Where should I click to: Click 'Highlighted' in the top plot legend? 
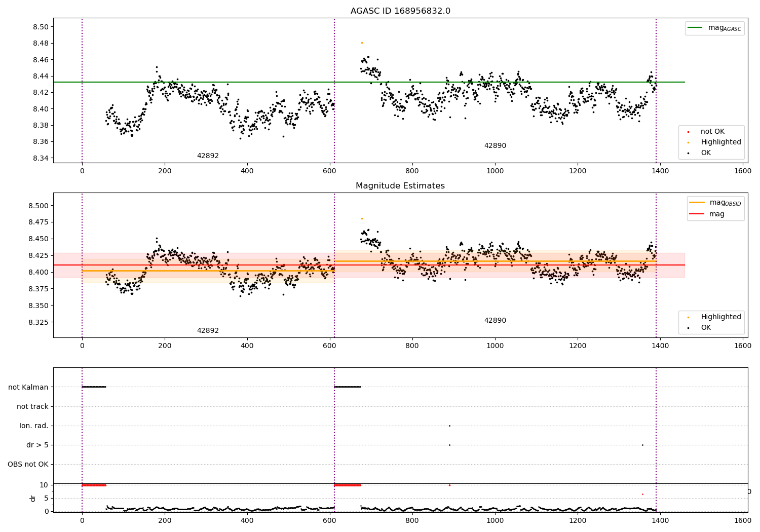click(x=720, y=142)
